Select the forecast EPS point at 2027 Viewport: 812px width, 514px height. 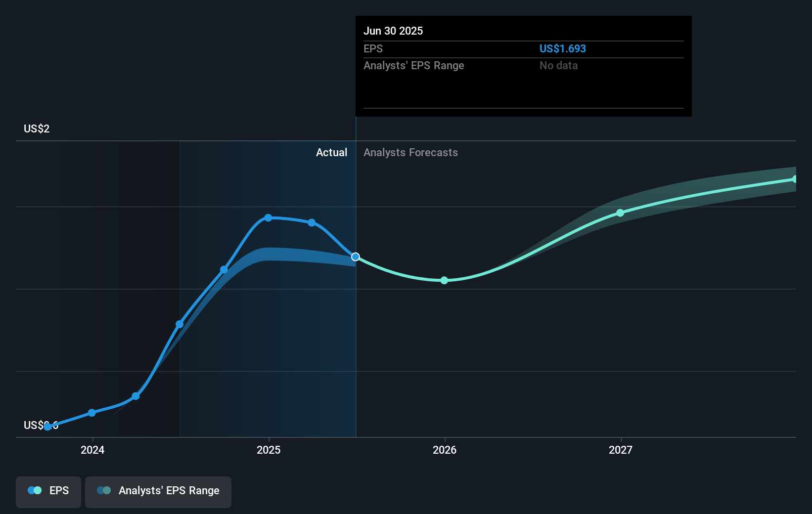point(620,213)
